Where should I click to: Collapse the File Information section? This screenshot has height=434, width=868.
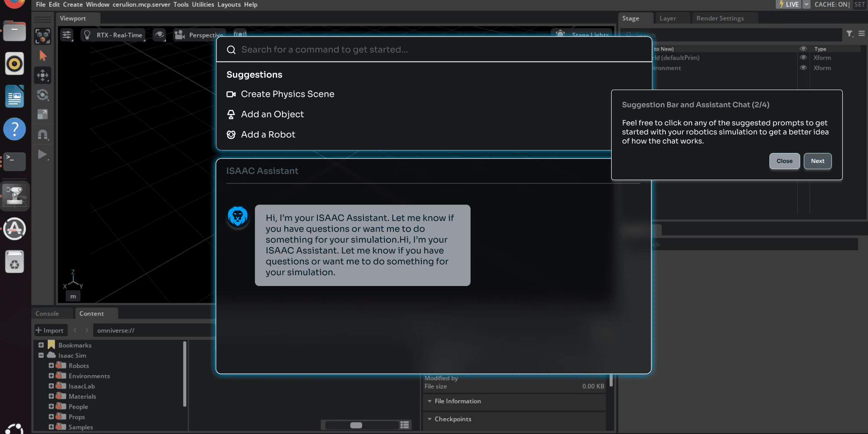point(429,401)
